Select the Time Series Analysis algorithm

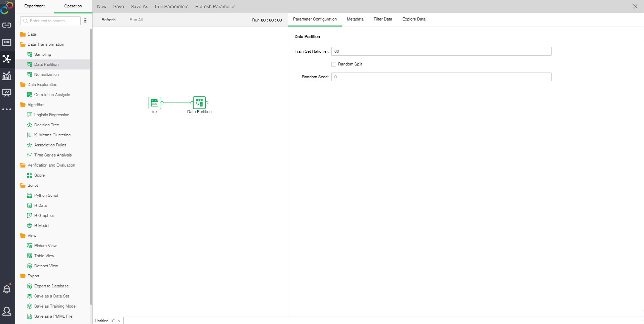click(53, 155)
